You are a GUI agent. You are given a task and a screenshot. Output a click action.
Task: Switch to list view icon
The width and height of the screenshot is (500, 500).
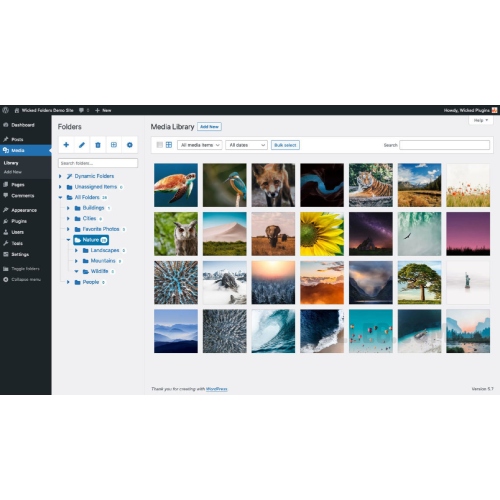160,145
